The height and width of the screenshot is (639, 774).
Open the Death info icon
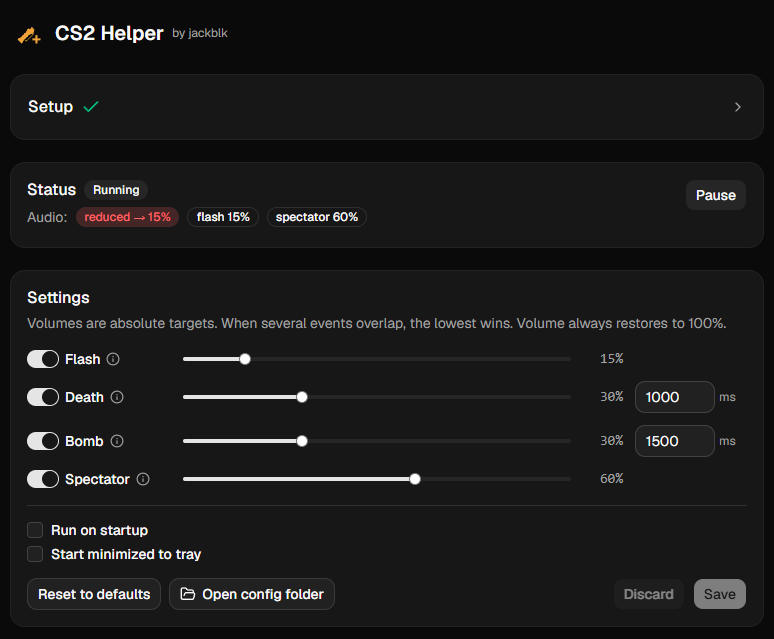[117, 397]
